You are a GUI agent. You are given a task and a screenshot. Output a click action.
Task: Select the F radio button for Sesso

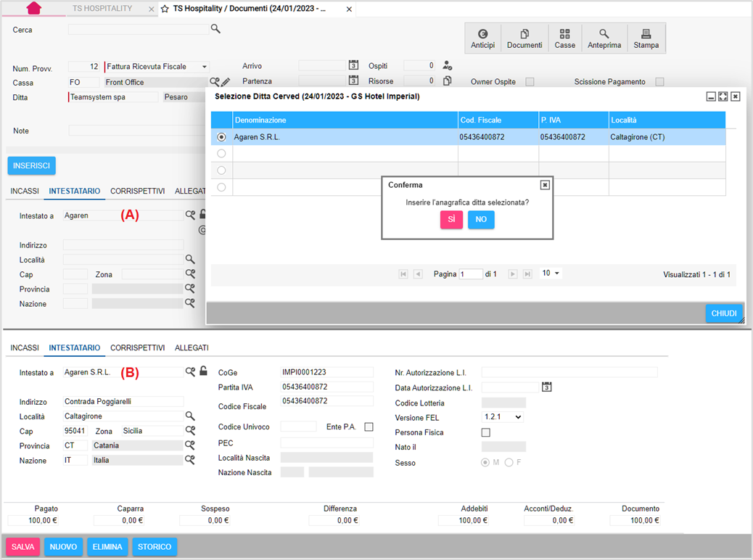pos(509,463)
